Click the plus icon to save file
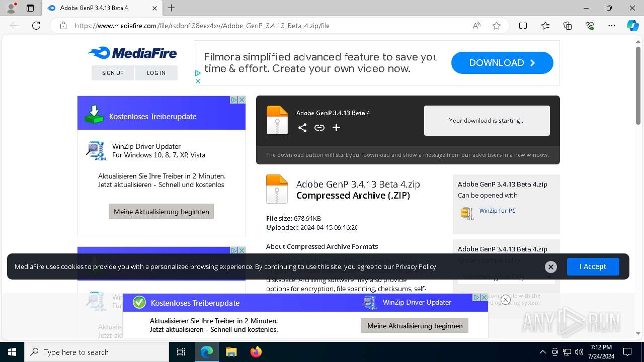The width and height of the screenshot is (644, 362). point(337,128)
